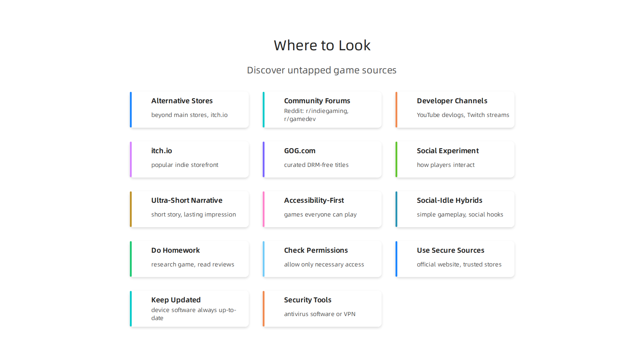The width and height of the screenshot is (644, 362).
Task: Select the GOG.com card title
Action: pos(300,151)
